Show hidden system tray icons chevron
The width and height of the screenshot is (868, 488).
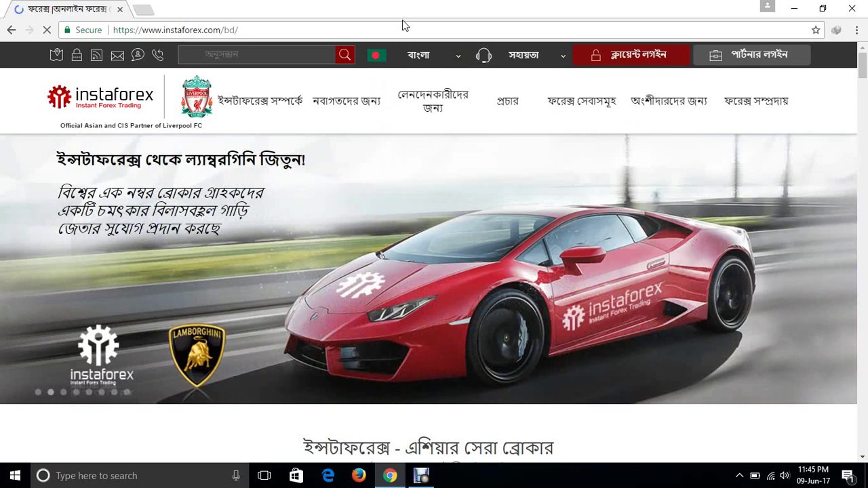coord(739,476)
